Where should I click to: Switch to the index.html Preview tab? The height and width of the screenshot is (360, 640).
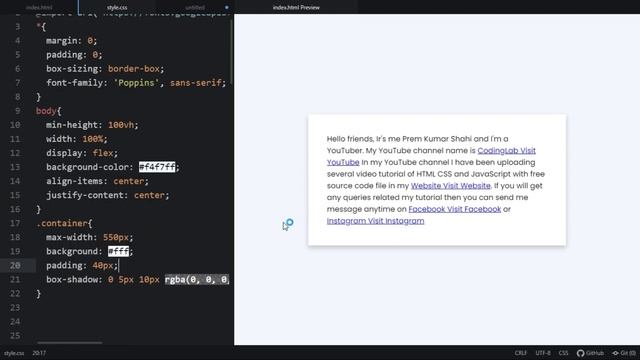(296, 7)
